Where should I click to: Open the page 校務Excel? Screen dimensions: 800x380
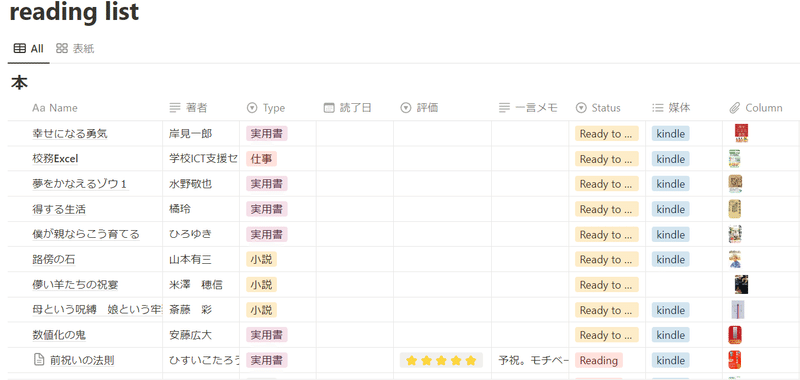[x=55, y=159]
